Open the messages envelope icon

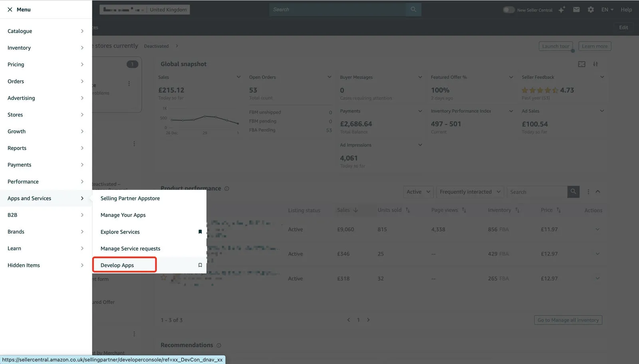[576, 9]
